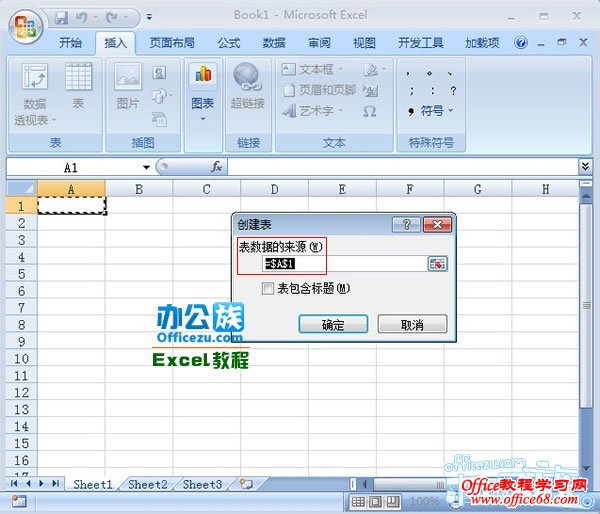Click the Insert Worksheet tab icon
Screen dimensions: 600x514
click(x=246, y=484)
